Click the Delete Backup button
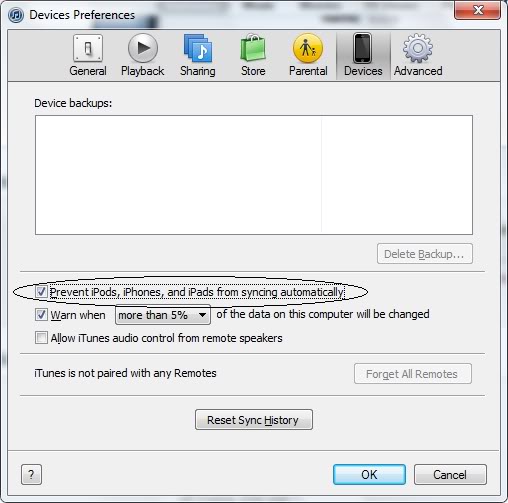The width and height of the screenshot is (508, 503). pyautogui.click(x=425, y=254)
